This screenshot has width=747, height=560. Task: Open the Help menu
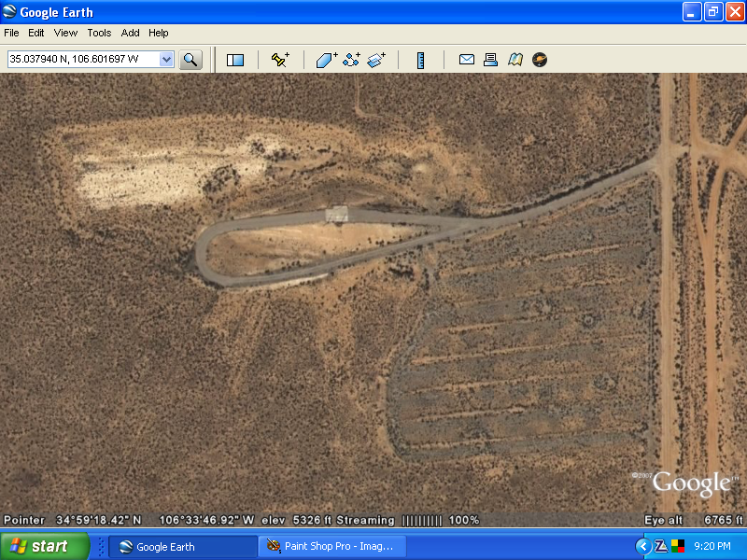point(158,33)
